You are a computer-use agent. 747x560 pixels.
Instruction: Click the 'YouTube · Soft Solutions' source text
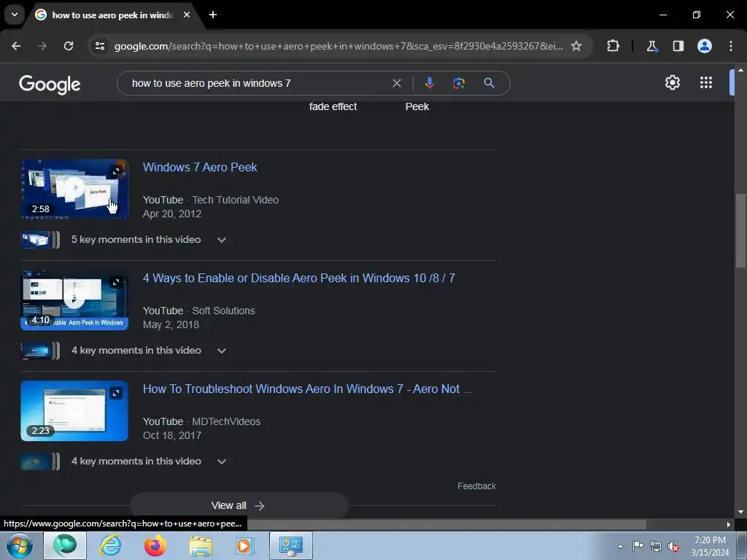(198, 311)
